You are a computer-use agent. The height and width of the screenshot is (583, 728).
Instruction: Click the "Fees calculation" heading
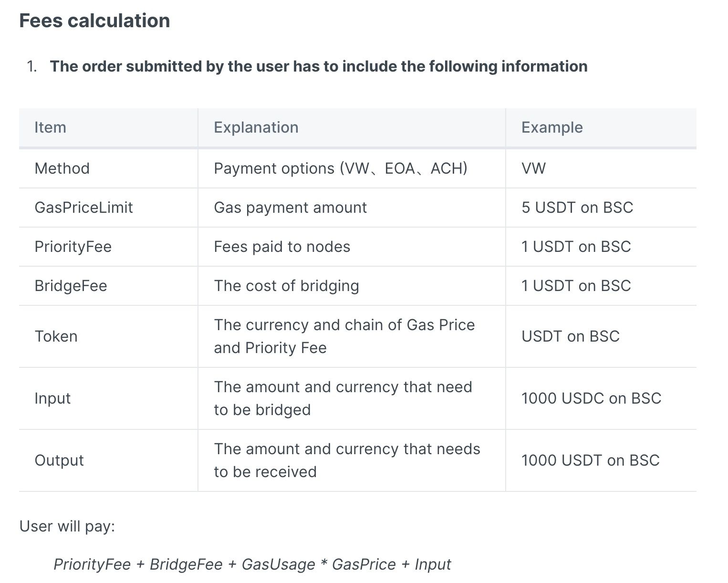tap(94, 21)
